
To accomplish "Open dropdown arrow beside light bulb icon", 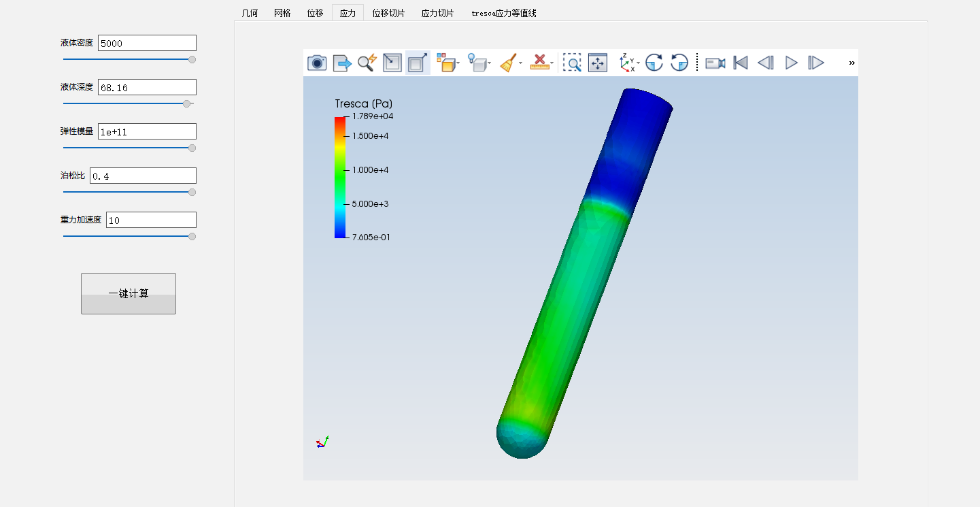I will click(490, 63).
